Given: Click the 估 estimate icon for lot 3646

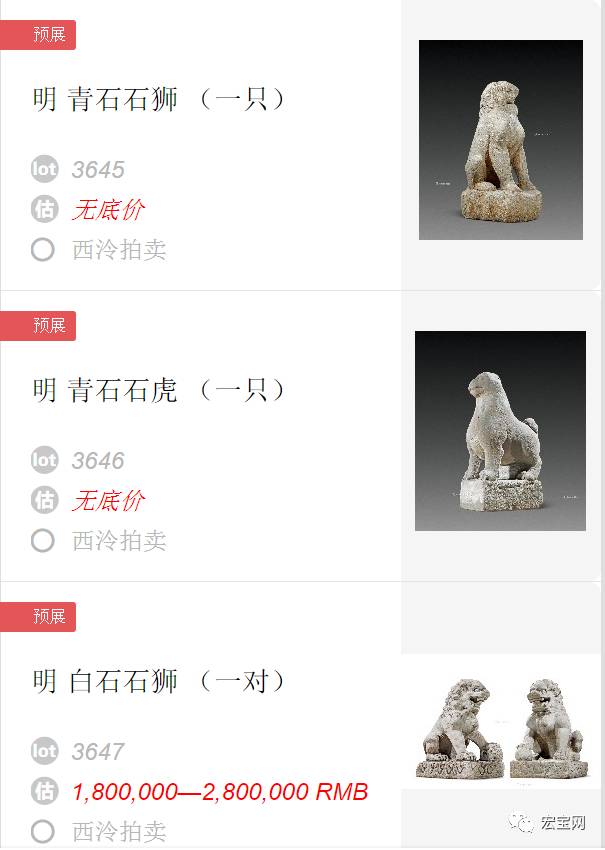Looking at the screenshot, I should point(44,500).
